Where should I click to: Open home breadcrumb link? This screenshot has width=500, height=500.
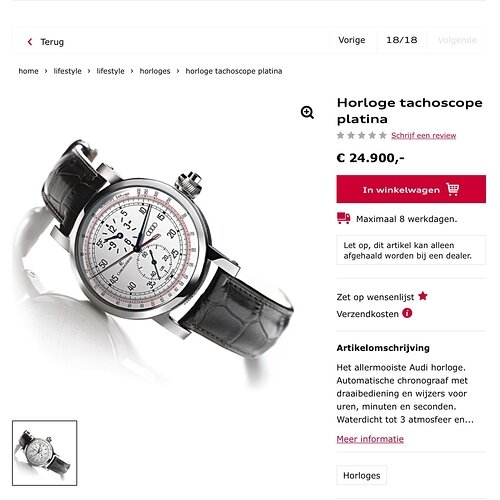[x=28, y=71]
